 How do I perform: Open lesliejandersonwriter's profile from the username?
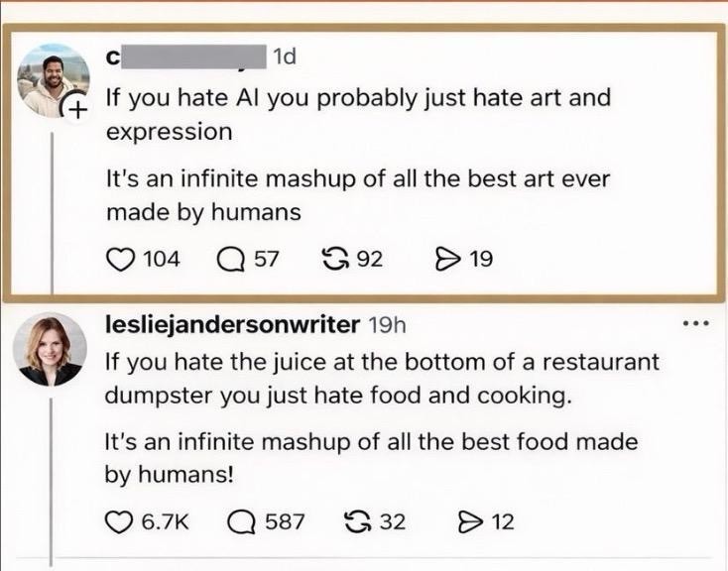(x=233, y=324)
